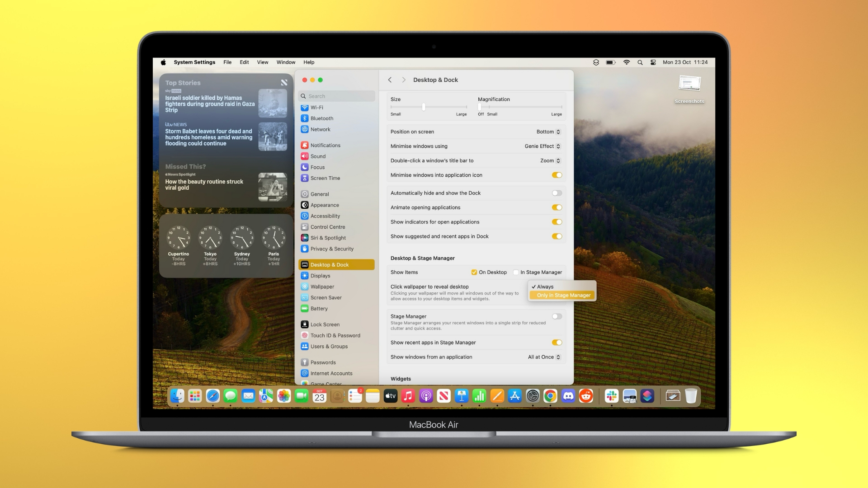Adjust the Dock Size slider
Screen dimensions: 868x488
point(424,107)
